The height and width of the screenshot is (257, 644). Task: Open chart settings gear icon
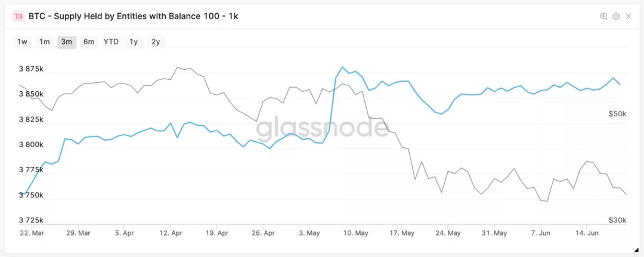coord(616,17)
